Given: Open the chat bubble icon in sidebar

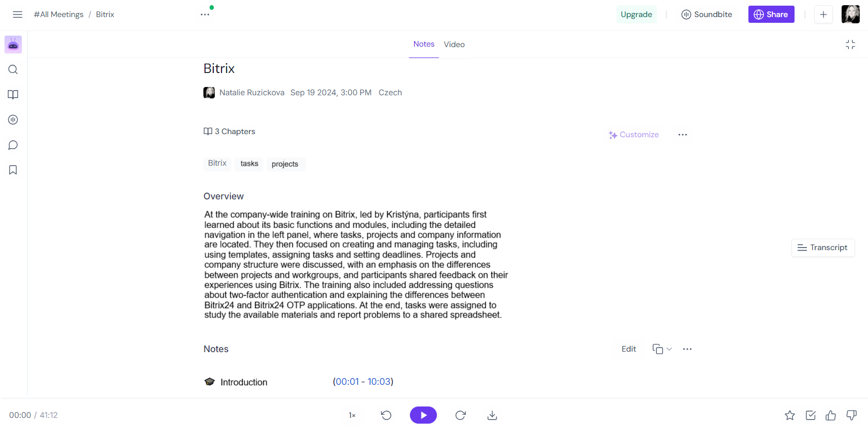Looking at the screenshot, I should 13,145.
